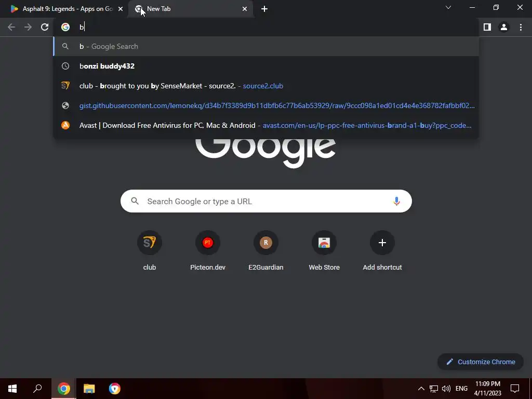The image size is (532, 399).
Task: Click the Customize Chrome button
Action: [481, 362]
